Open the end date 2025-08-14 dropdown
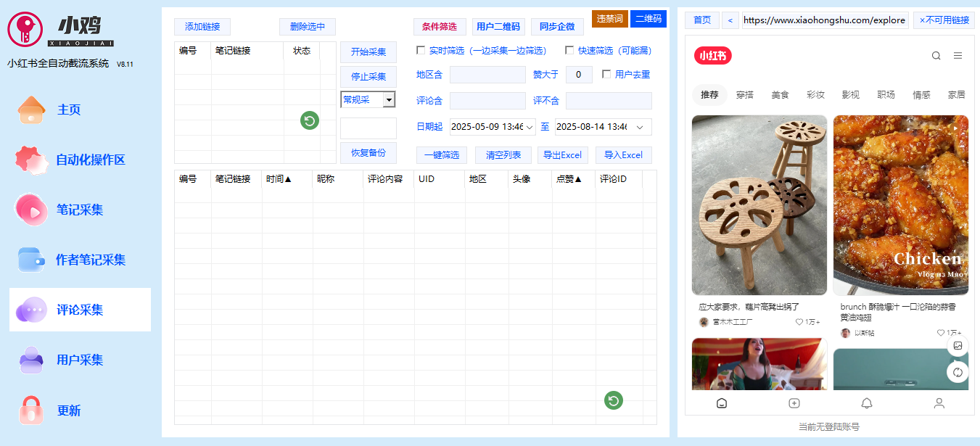This screenshot has width=980, height=446. coord(640,127)
